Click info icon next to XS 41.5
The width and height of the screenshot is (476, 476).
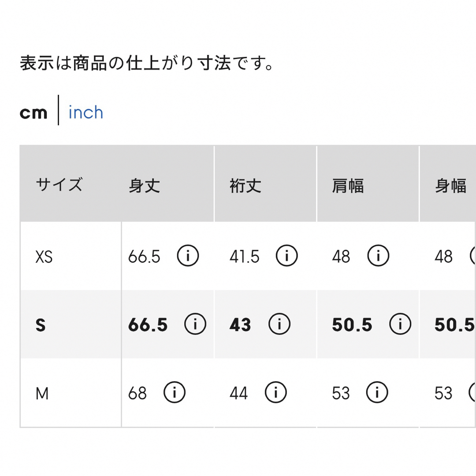pyautogui.click(x=286, y=256)
